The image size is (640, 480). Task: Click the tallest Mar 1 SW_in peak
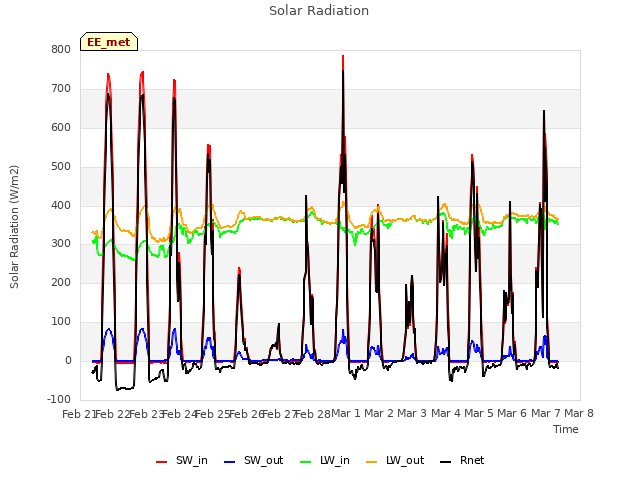pos(343,56)
